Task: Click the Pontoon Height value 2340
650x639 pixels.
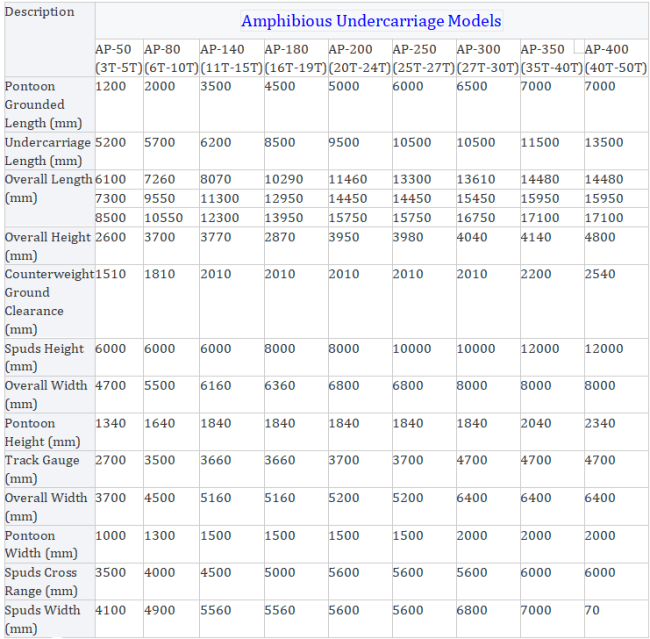Action: tap(600, 423)
